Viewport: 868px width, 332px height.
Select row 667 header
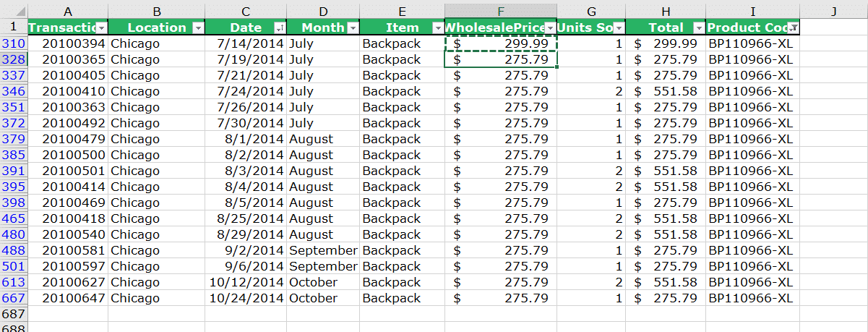point(14,298)
